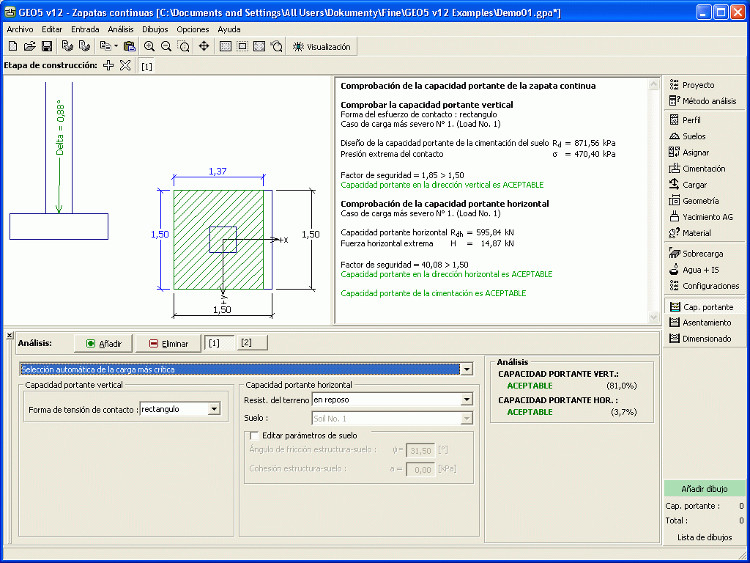Viewport: 750px width, 563px height.
Task: Open the Archivo menu
Action: [20, 29]
